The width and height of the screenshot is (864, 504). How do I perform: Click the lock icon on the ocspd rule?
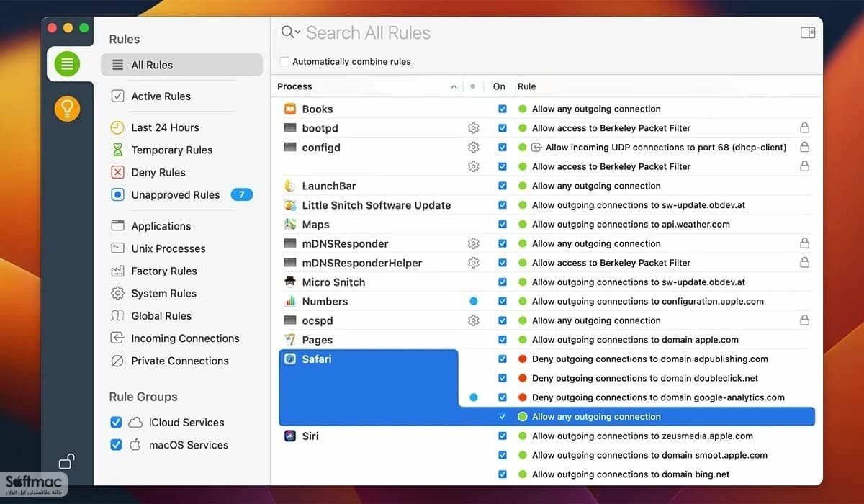804,320
